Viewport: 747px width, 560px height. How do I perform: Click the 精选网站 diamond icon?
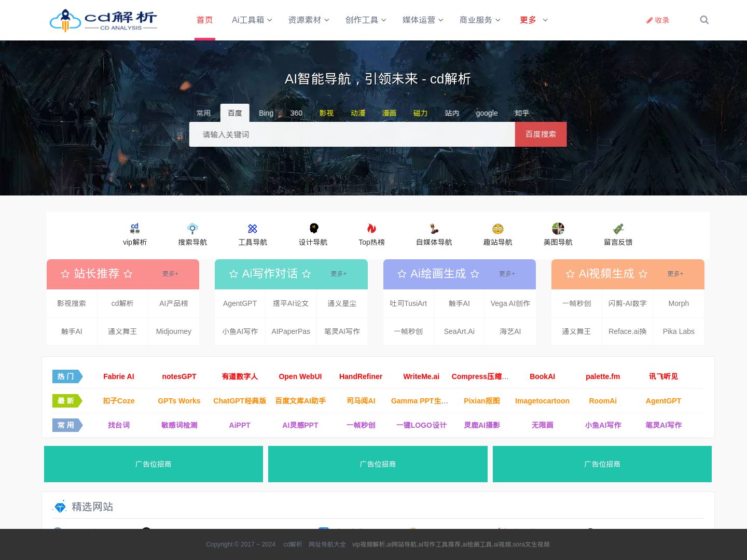click(x=60, y=507)
